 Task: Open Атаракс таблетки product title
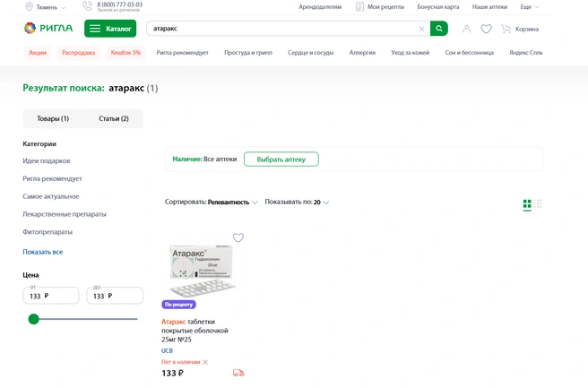click(x=195, y=331)
